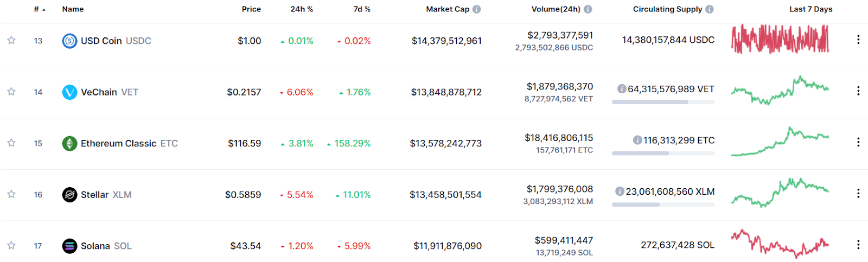Open the VeChain VET page
Image resolution: width=868 pixels, height=262 pixels.
point(110,92)
